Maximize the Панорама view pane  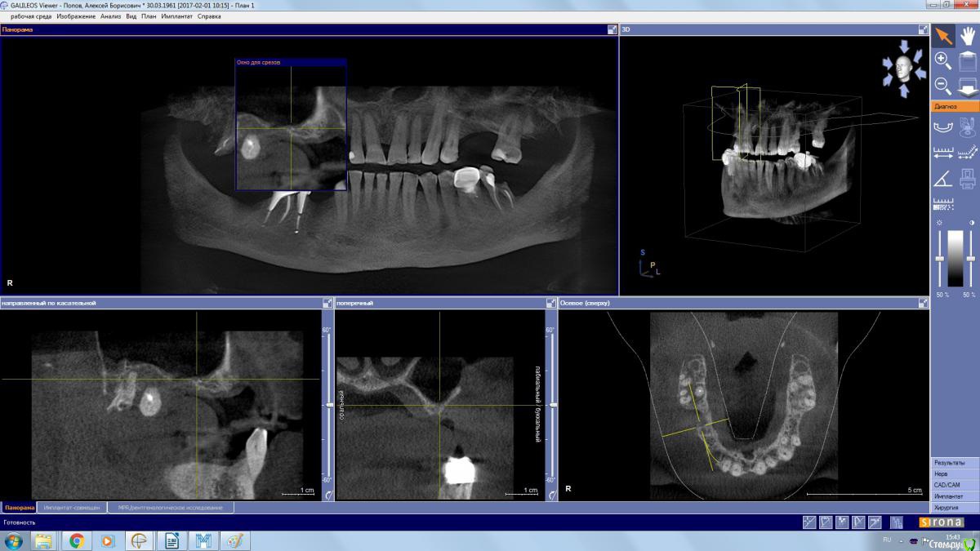[x=612, y=29]
